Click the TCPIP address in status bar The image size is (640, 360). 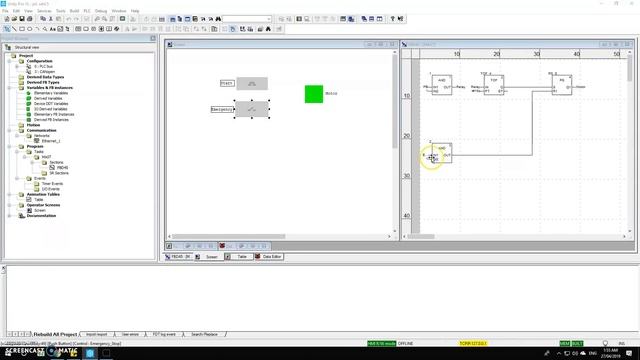tap(473, 344)
